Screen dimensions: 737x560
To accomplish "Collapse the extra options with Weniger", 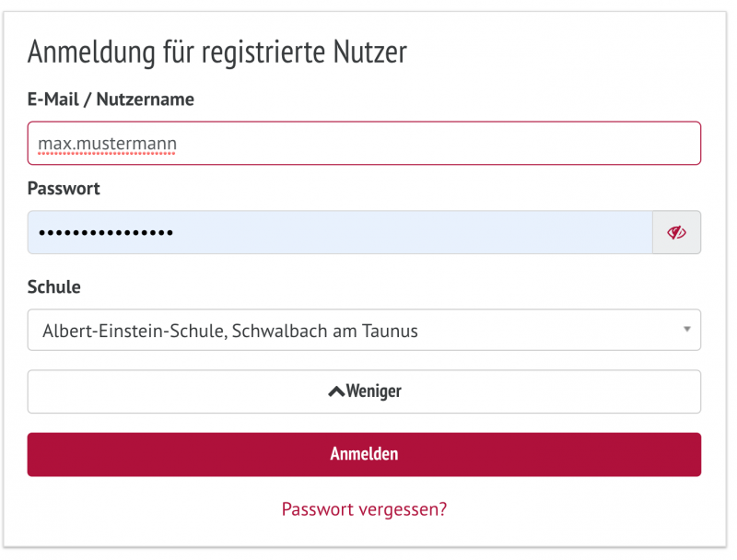I will (364, 391).
